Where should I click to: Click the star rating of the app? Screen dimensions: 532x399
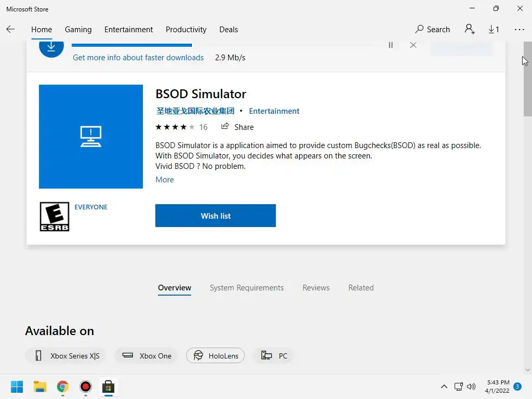[175, 127]
